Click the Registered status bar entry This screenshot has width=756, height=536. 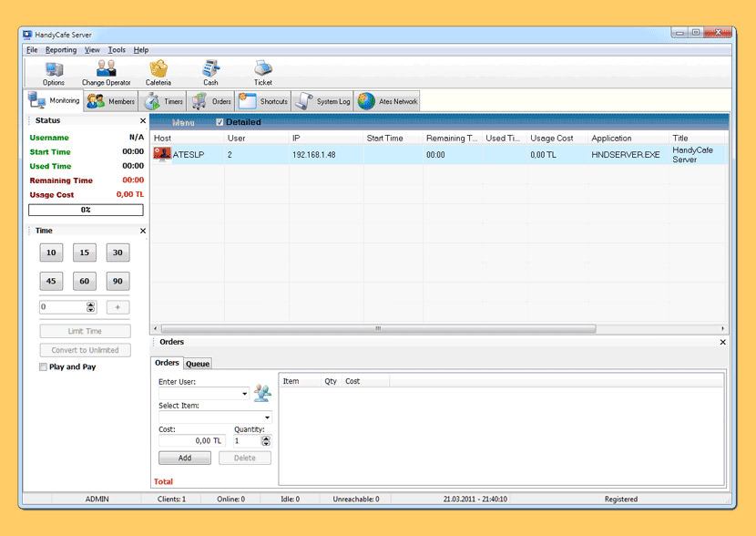(621, 499)
